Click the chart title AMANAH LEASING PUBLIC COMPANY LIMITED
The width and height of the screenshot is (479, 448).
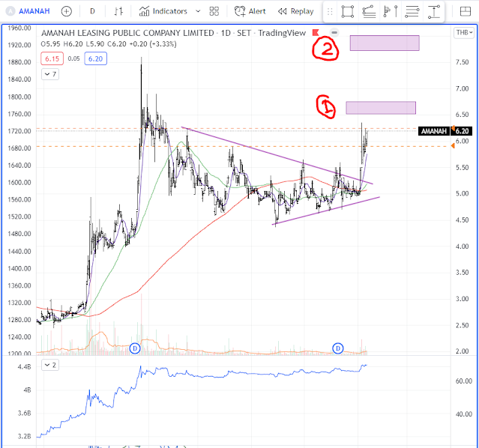click(127, 33)
